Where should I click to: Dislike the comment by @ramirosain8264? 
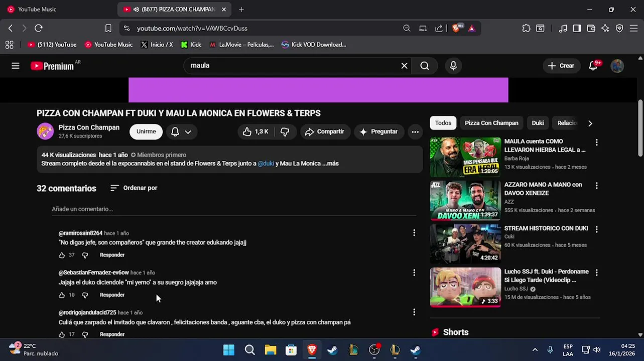85,255
